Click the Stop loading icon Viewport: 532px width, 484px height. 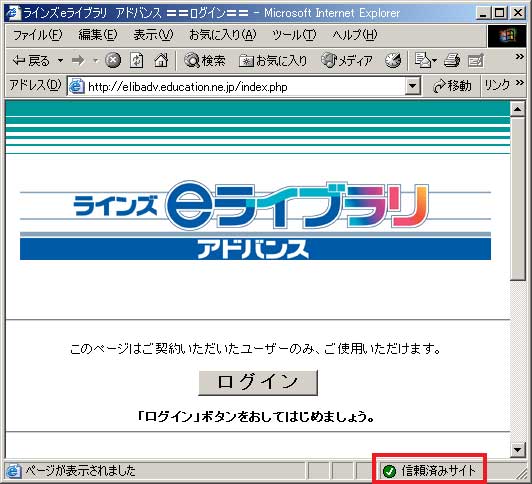point(113,61)
